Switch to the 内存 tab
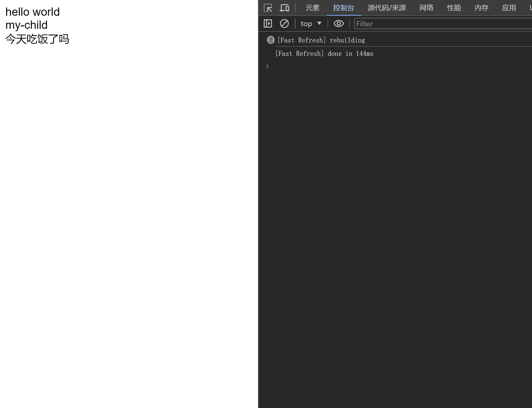The height and width of the screenshot is (408, 532). [x=481, y=8]
